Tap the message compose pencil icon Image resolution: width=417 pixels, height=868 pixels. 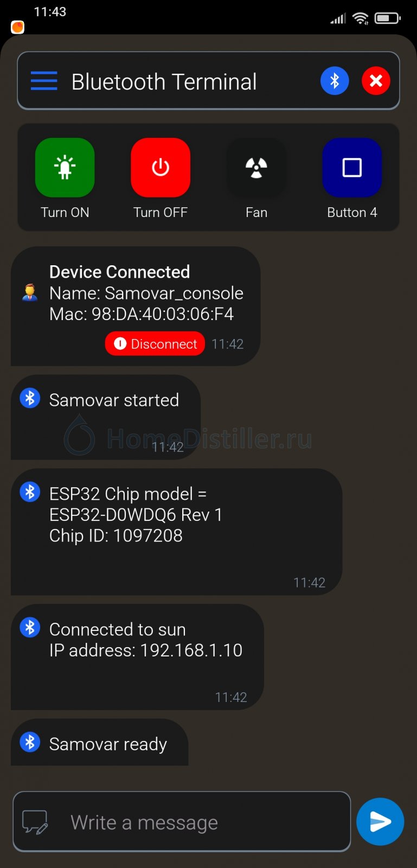[x=35, y=822]
